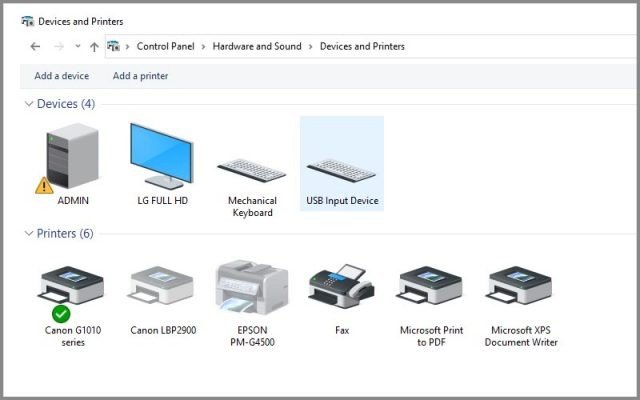Screen dimensions: 640x400
Task: Click the Canon G1010 series label
Action: coord(73,336)
